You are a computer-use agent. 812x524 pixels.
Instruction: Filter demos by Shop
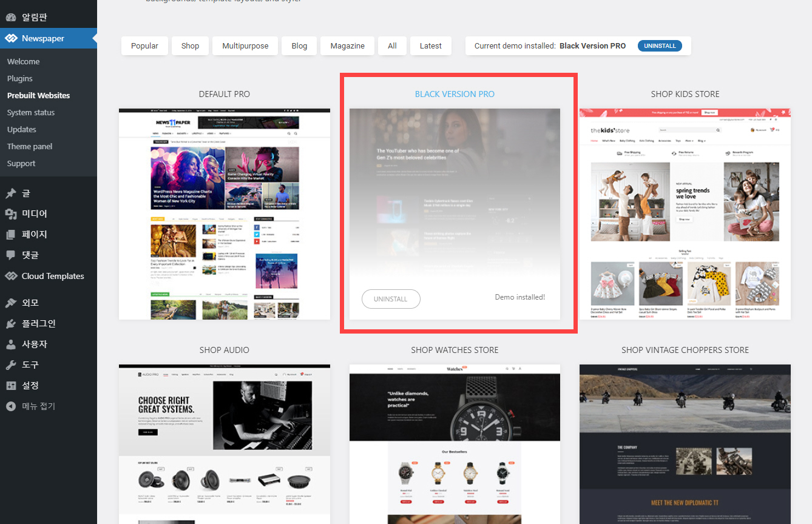190,45
